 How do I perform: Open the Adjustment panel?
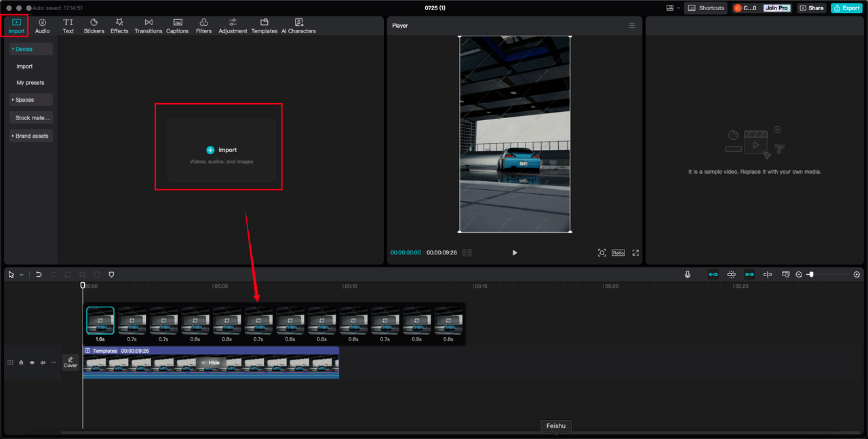233,26
